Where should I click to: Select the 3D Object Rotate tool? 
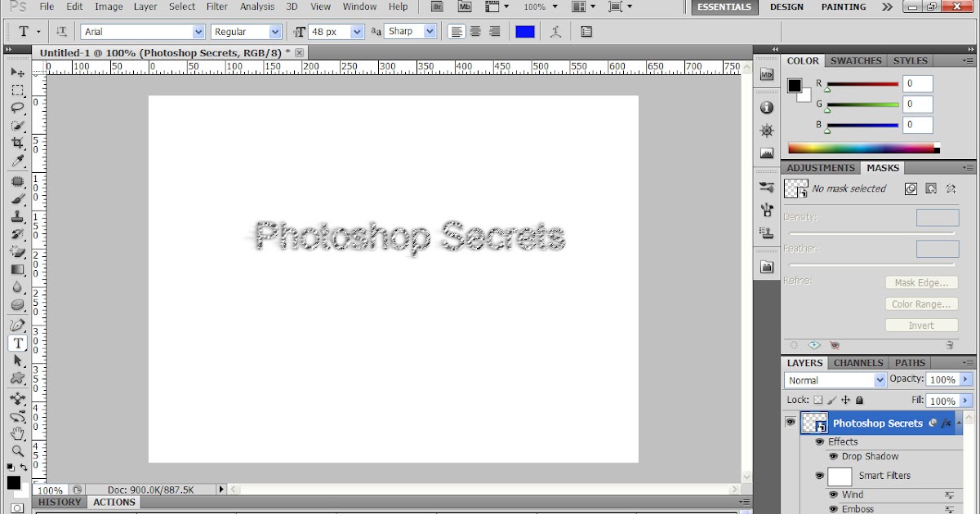pyautogui.click(x=17, y=399)
